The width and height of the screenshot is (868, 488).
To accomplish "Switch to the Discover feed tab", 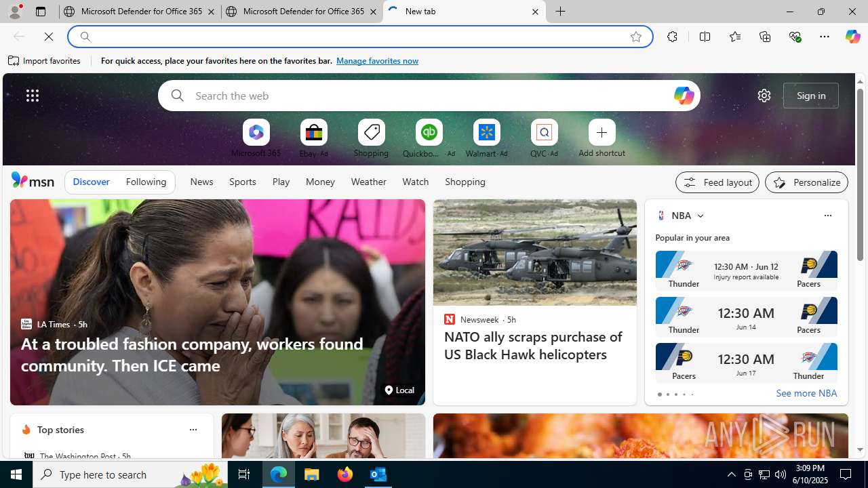I will pos(91,182).
